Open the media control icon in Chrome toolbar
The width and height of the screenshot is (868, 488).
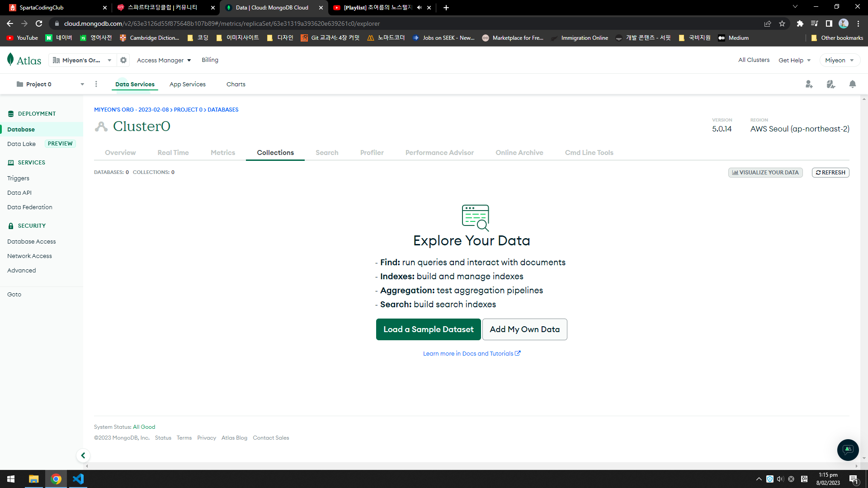tap(814, 23)
